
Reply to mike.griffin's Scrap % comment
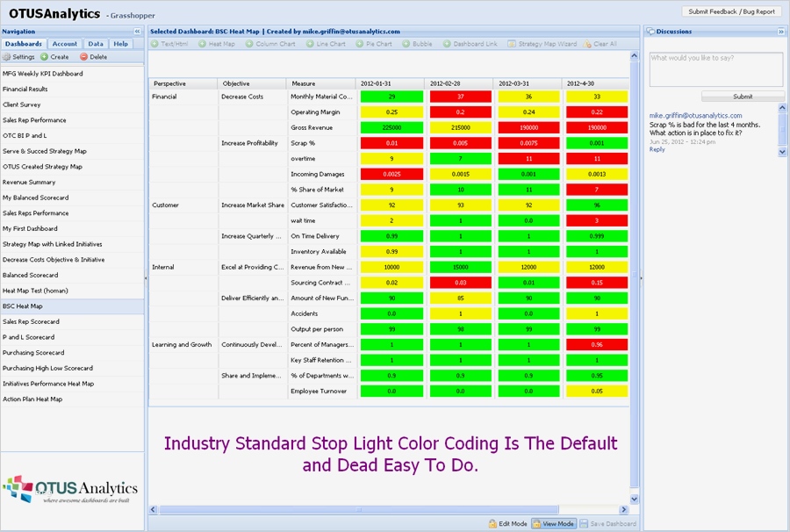pyautogui.click(x=658, y=149)
